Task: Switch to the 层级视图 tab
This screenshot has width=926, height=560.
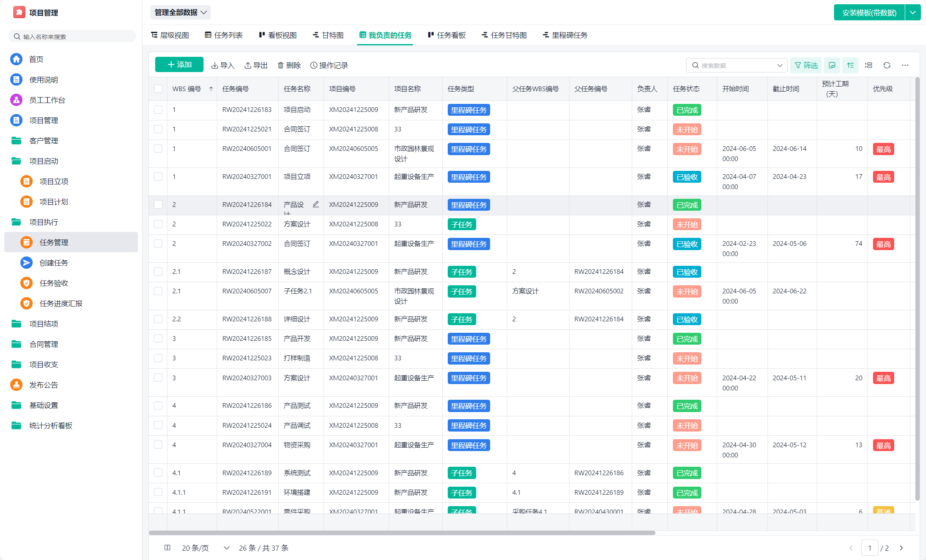Action: point(170,35)
